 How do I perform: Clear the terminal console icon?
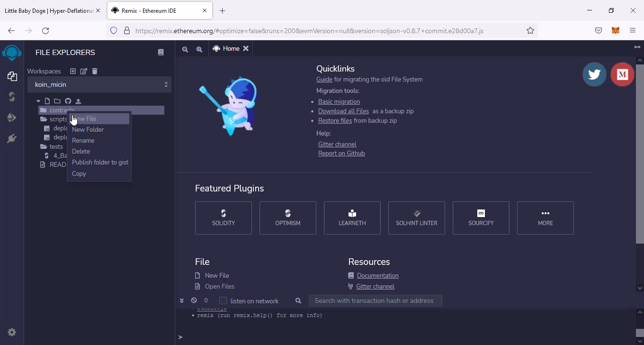194,300
